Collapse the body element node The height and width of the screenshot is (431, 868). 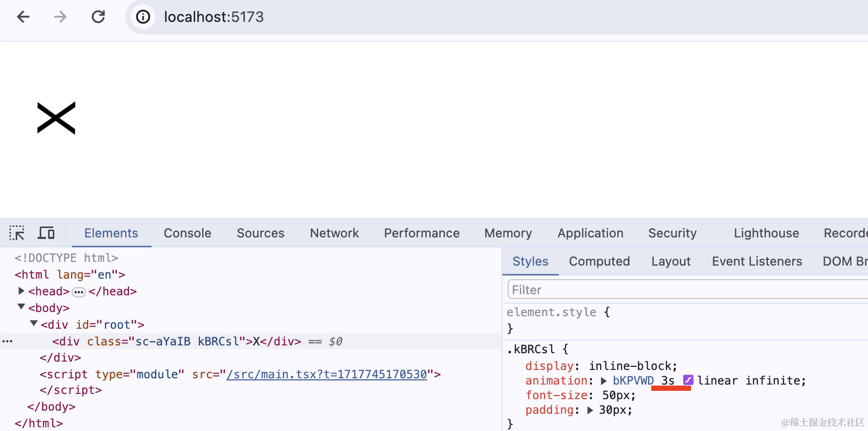[21, 307]
